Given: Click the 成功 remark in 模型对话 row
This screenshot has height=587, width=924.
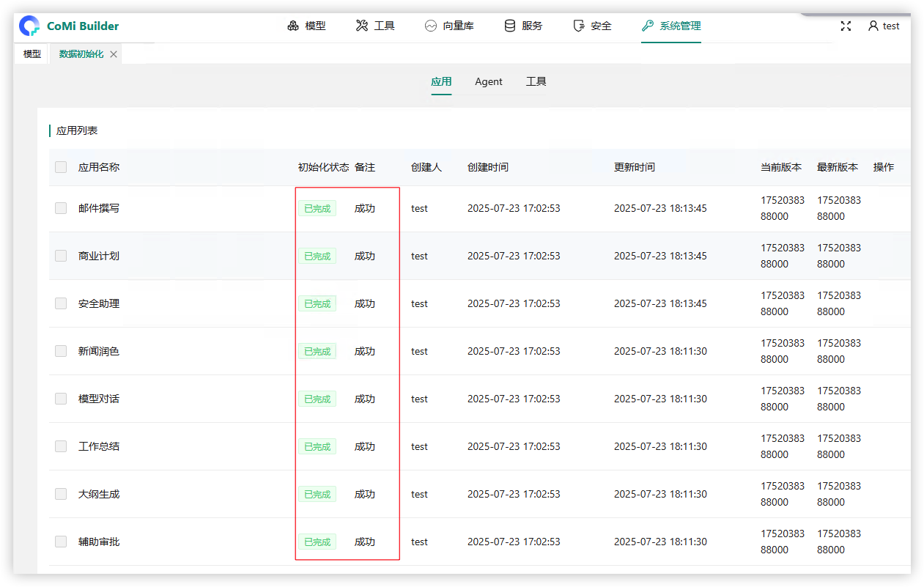Looking at the screenshot, I should pyautogui.click(x=365, y=399).
